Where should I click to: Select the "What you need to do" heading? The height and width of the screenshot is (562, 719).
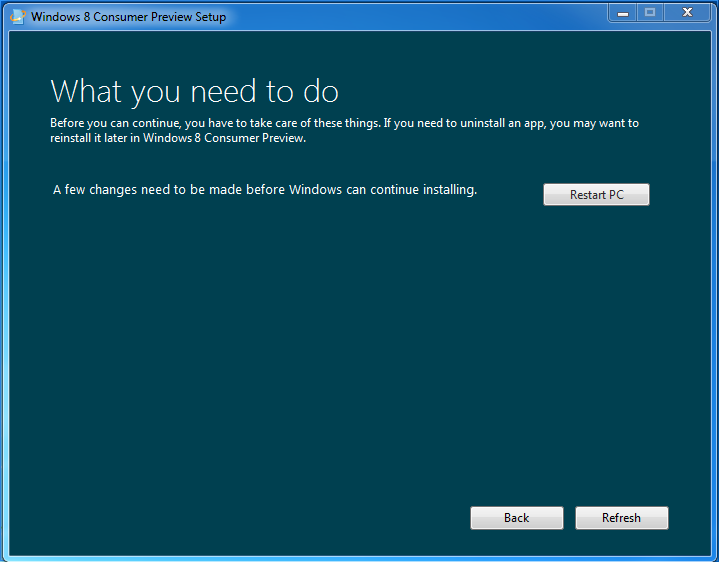coord(194,91)
